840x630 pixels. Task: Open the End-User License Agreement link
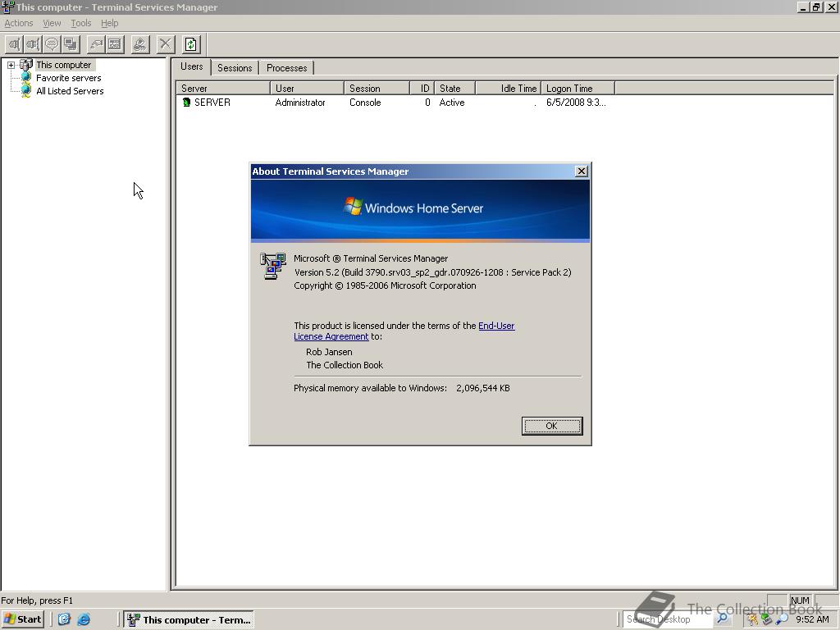coord(404,331)
